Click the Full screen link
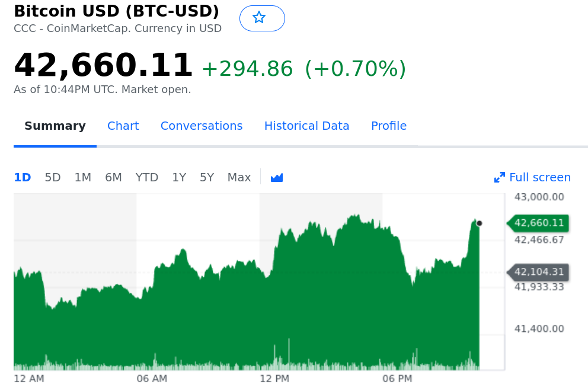 coord(539,177)
